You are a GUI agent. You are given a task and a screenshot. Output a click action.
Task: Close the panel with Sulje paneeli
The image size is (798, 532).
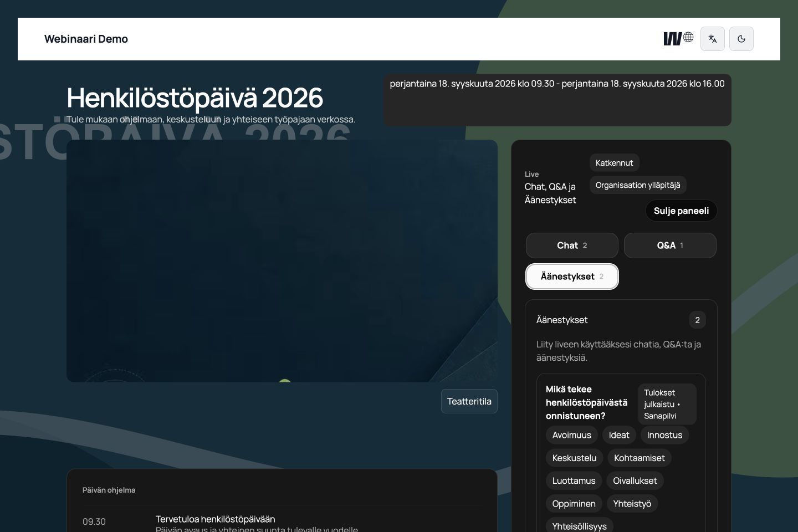point(681,211)
